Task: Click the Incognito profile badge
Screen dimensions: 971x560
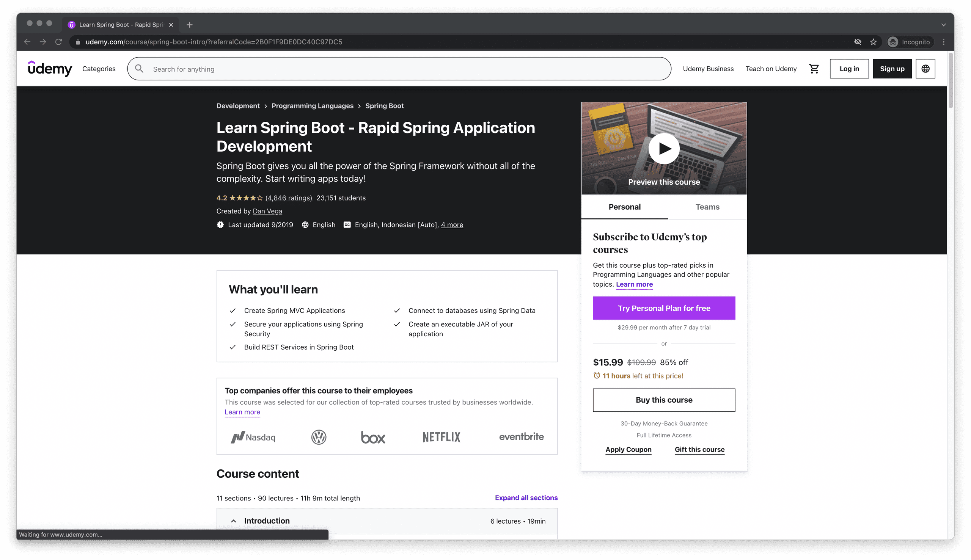Action: pyautogui.click(x=910, y=42)
